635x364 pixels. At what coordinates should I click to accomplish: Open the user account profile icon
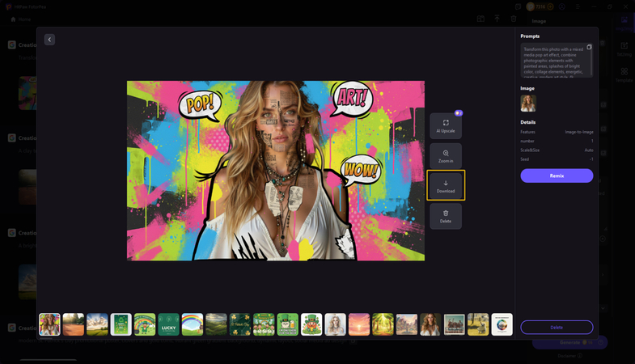tap(562, 6)
